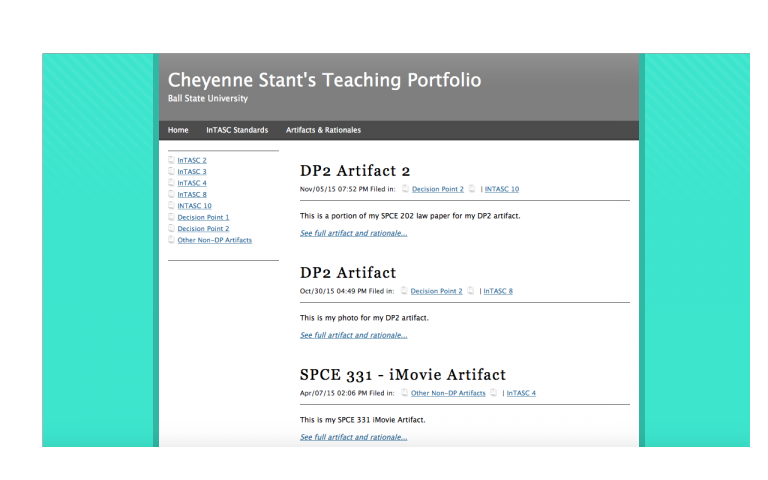This screenshot has width=768, height=480.
Task: Click the icon beside Other Non-DP Artifacts in sidebar
Action: 171,240
